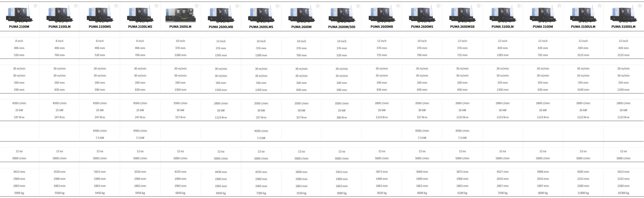Open PUMA 3100XLM model name
This screenshot has width=644, height=198.
pyautogui.click(x=623, y=26)
